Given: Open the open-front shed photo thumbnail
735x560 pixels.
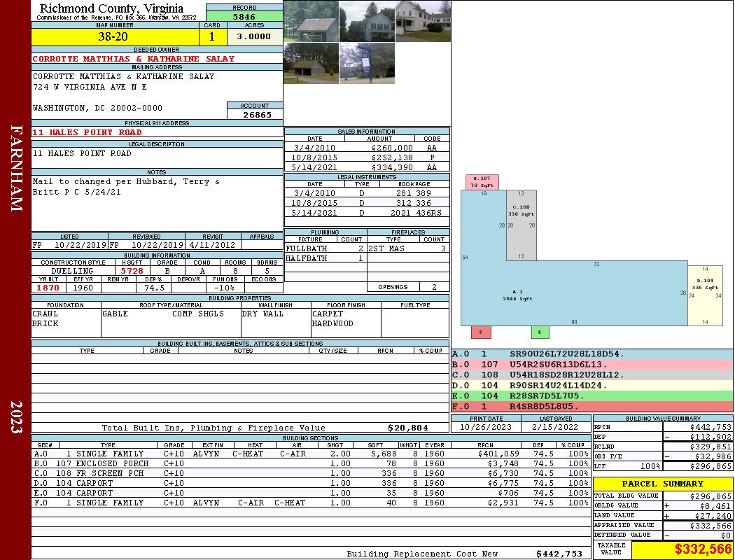Looking at the screenshot, I should point(311,64).
